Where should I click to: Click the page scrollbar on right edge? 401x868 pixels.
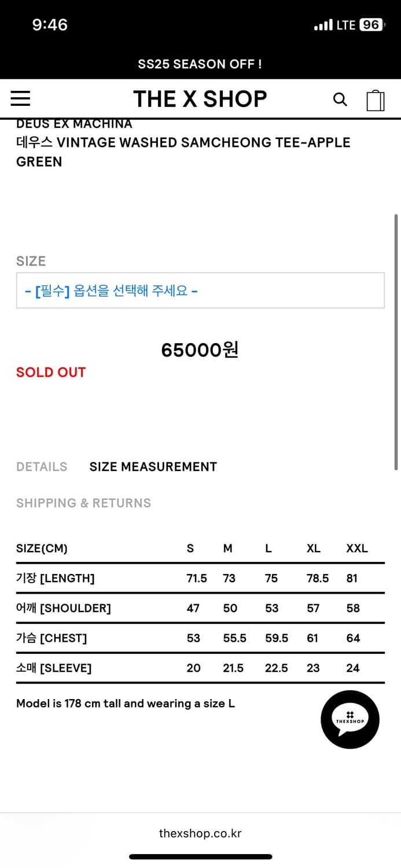tap(396, 342)
